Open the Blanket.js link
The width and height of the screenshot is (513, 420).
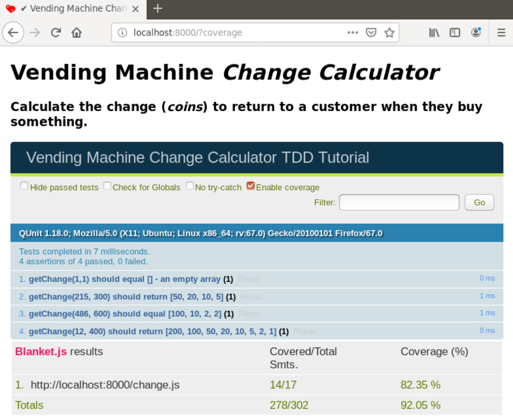41,352
